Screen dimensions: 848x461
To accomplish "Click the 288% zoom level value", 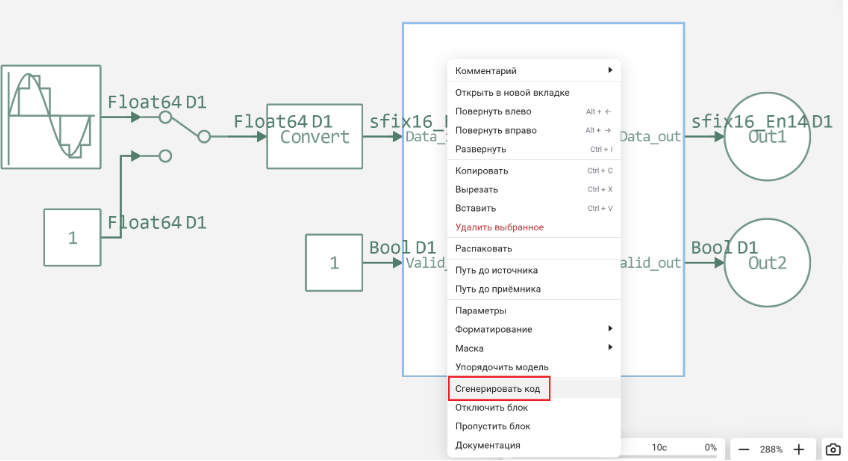I will pos(771,449).
